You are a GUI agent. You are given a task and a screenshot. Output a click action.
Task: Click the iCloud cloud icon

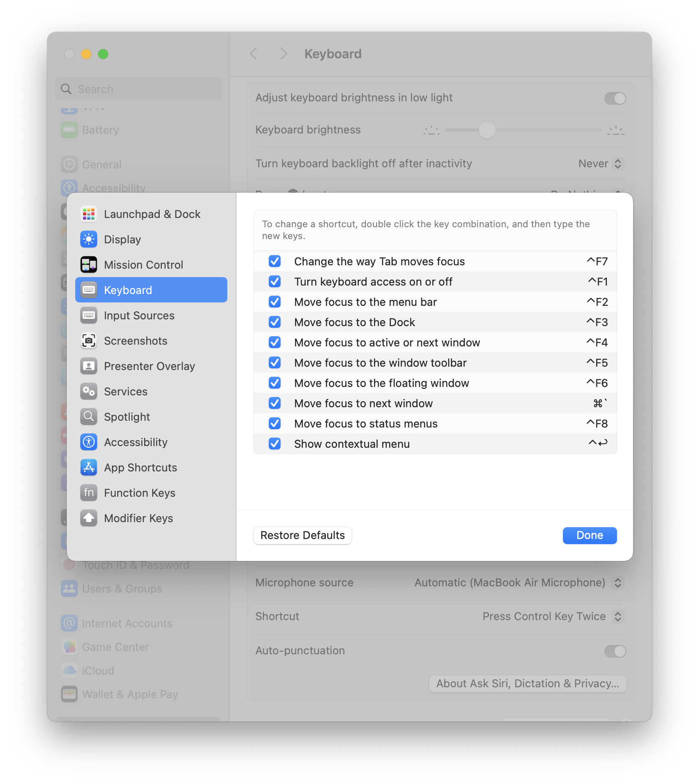point(69,671)
